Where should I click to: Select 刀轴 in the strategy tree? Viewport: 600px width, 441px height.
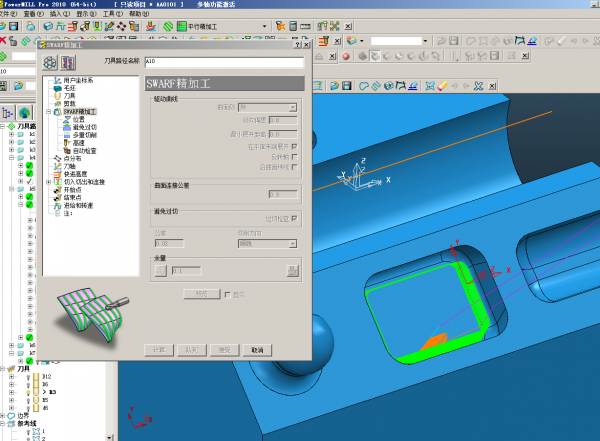point(70,166)
